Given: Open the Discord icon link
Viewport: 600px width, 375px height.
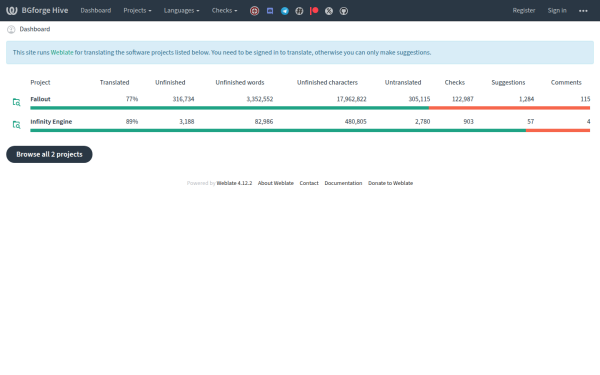Looking at the screenshot, I should pyautogui.click(x=270, y=11).
